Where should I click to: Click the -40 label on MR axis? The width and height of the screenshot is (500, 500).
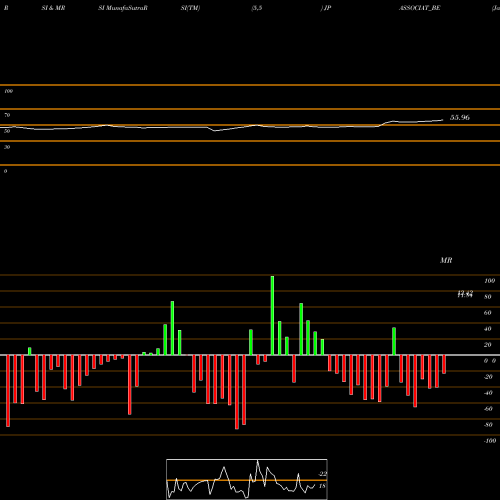point(488,393)
